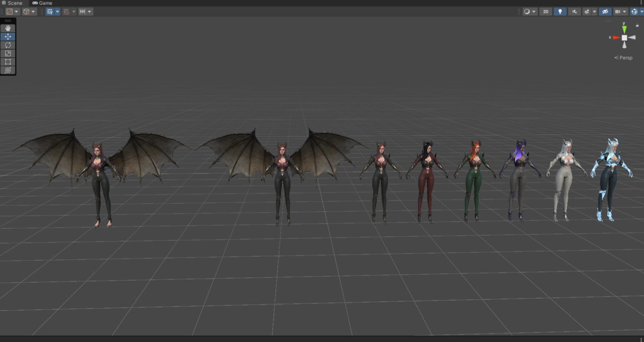Screen dimensions: 644x342
Task: Click the gray right-side gizmo cone
Action: click(x=632, y=38)
